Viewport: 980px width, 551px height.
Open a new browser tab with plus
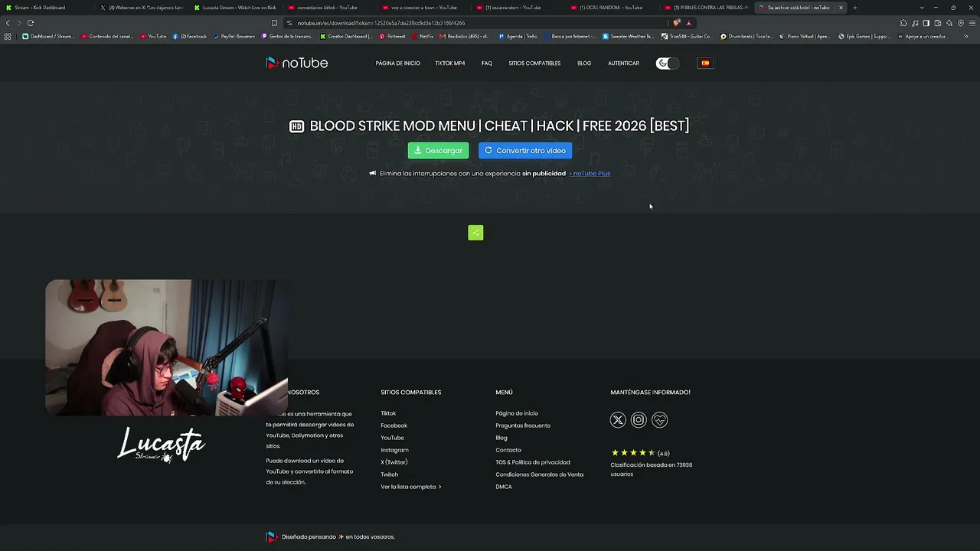pos(854,8)
